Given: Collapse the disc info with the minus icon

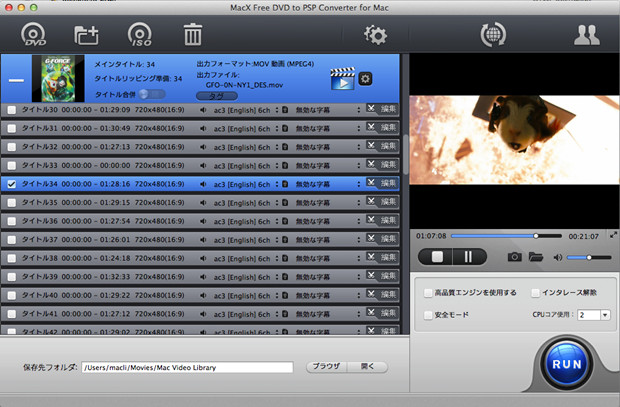Looking at the screenshot, I should tap(16, 80).
